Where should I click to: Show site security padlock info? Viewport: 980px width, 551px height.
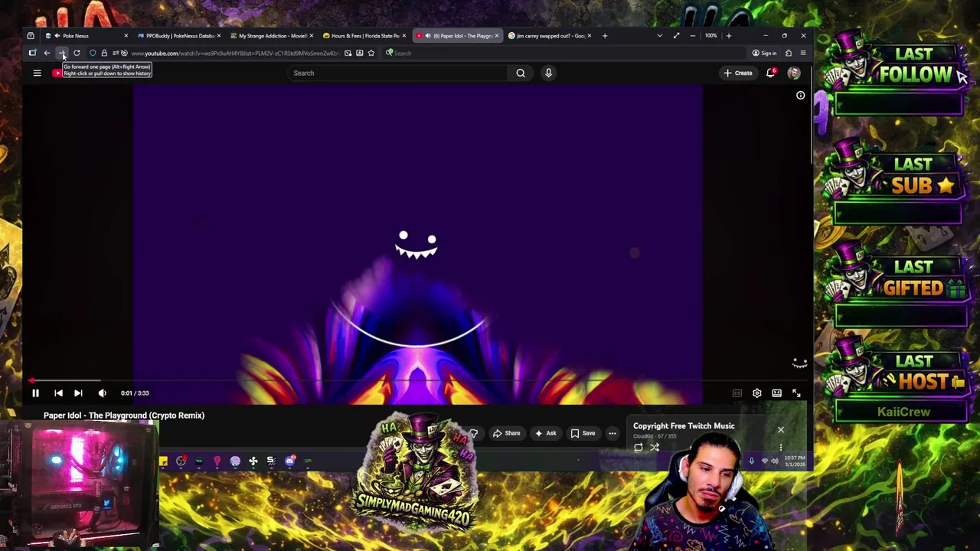(104, 54)
